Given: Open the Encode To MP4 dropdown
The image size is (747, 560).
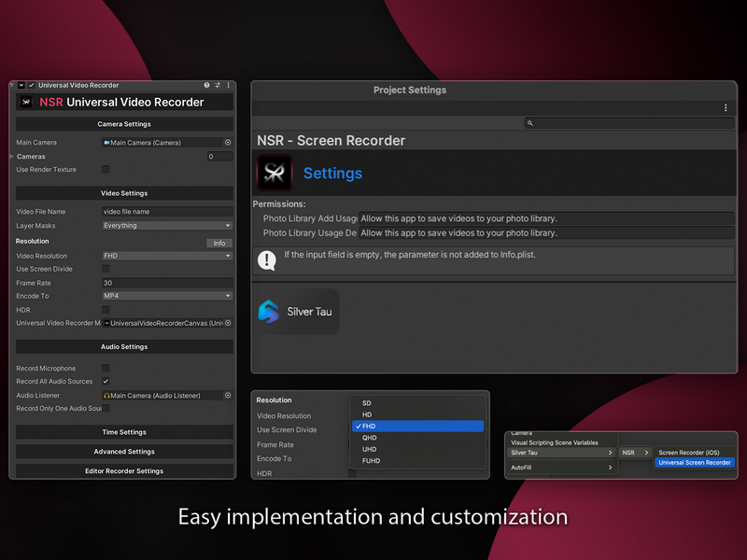Looking at the screenshot, I should [x=167, y=296].
